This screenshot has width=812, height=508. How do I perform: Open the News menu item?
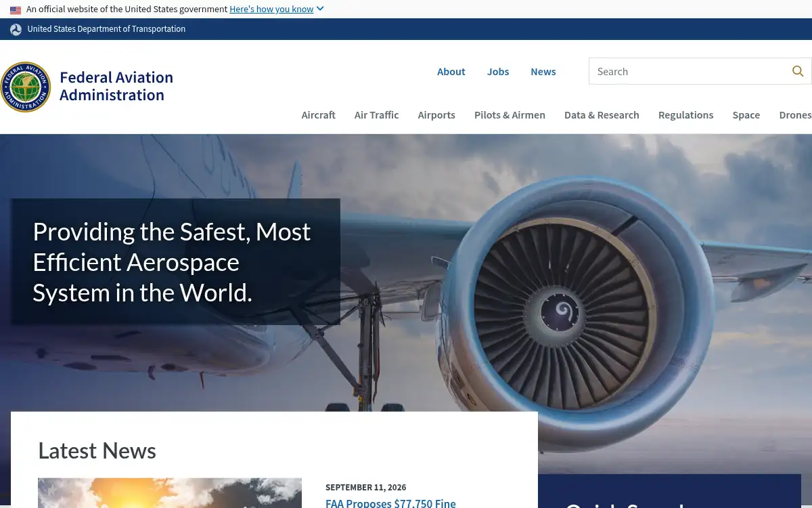(543, 72)
